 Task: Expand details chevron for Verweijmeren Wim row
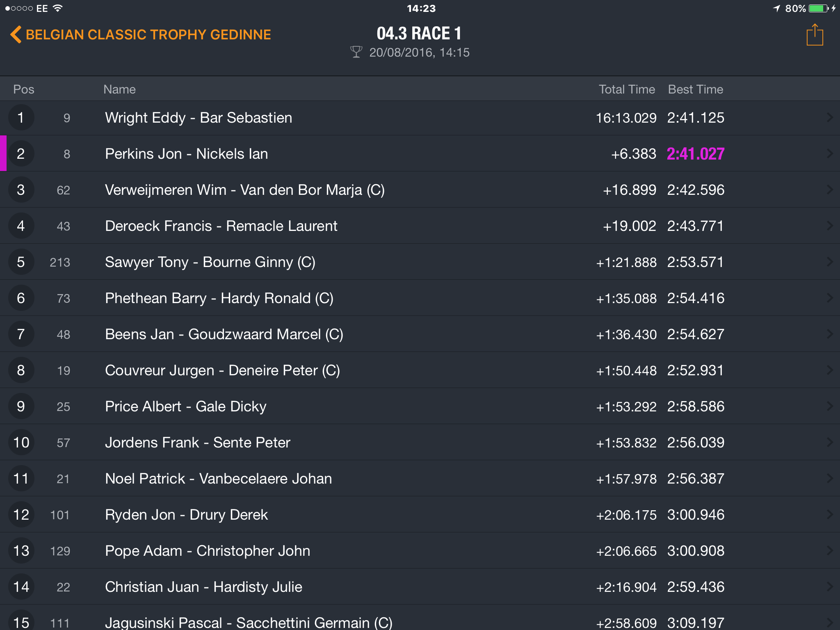pyautogui.click(x=830, y=189)
